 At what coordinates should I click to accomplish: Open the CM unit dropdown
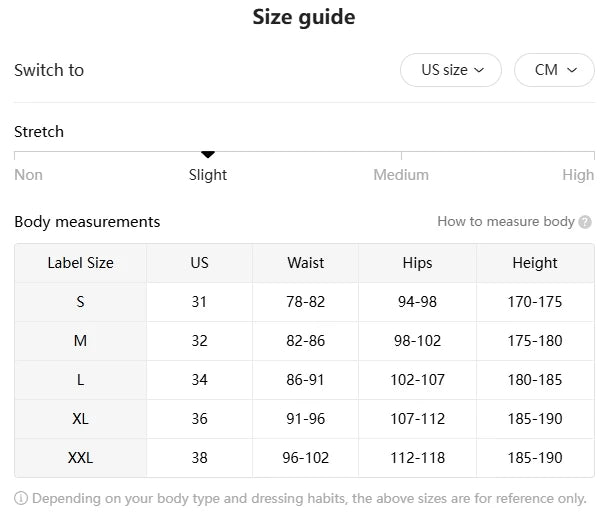coord(555,70)
